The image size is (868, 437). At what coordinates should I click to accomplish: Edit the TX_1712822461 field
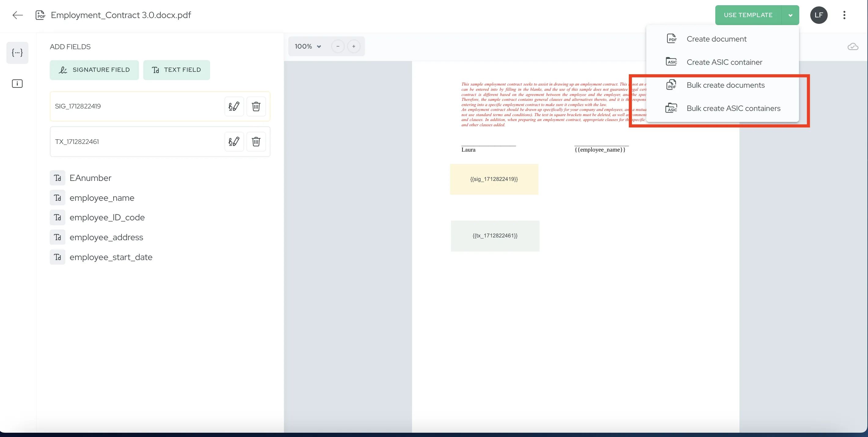pyautogui.click(x=234, y=141)
